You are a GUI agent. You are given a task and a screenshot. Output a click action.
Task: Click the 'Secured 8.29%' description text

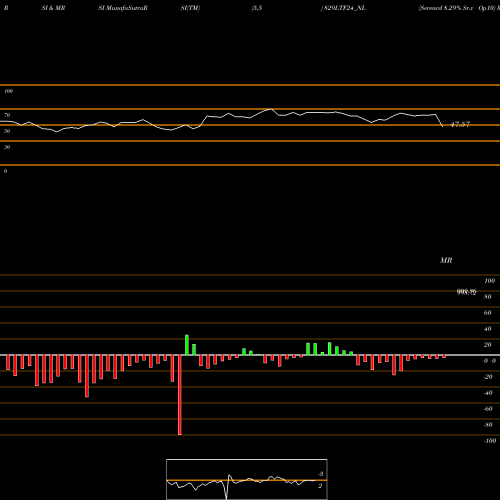pos(440,8)
